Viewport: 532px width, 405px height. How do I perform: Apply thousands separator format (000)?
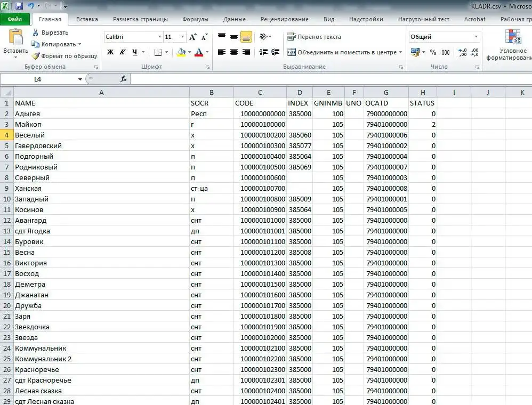pos(446,52)
